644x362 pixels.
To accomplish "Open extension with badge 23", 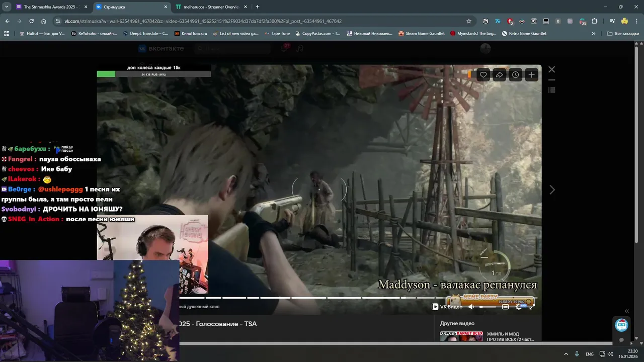I will point(583,21).
